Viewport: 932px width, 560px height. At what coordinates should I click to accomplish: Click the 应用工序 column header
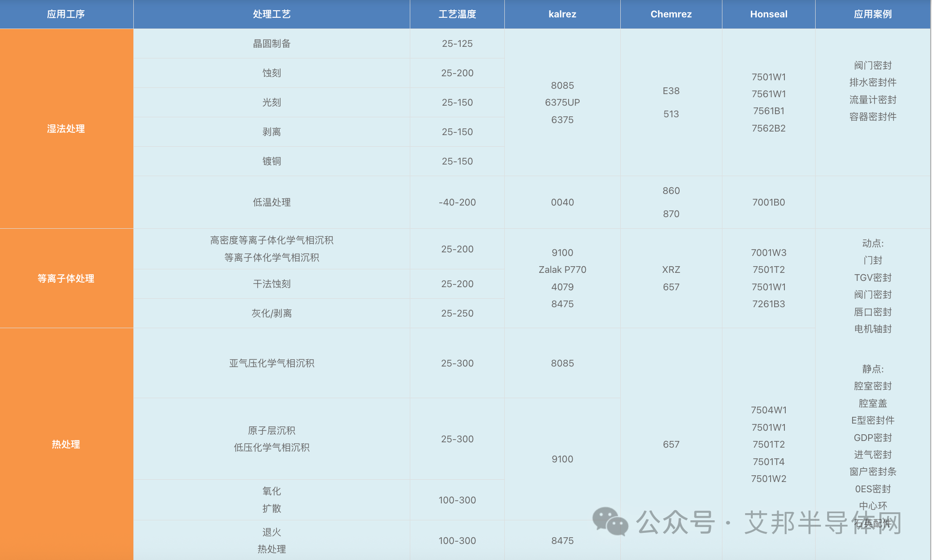pos(66,14)
